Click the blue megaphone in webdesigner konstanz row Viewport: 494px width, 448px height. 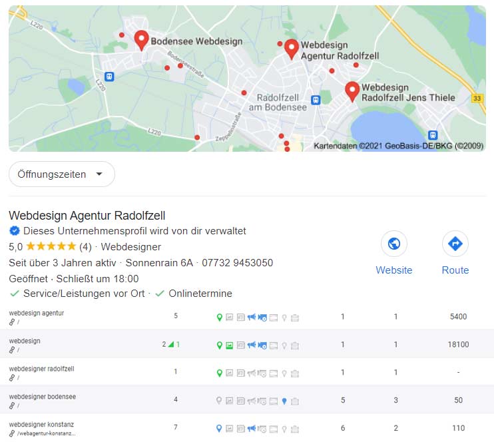tap(252, 428)
